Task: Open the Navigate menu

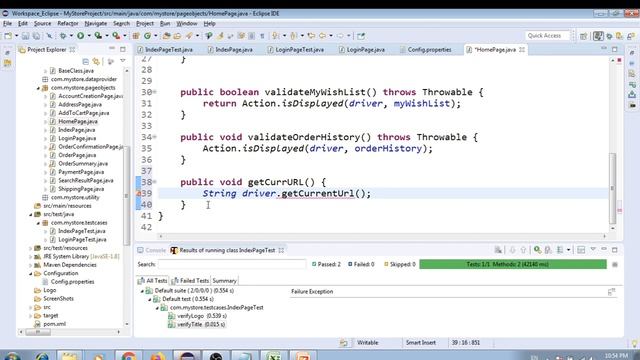Action: click(x=96, y=24)
